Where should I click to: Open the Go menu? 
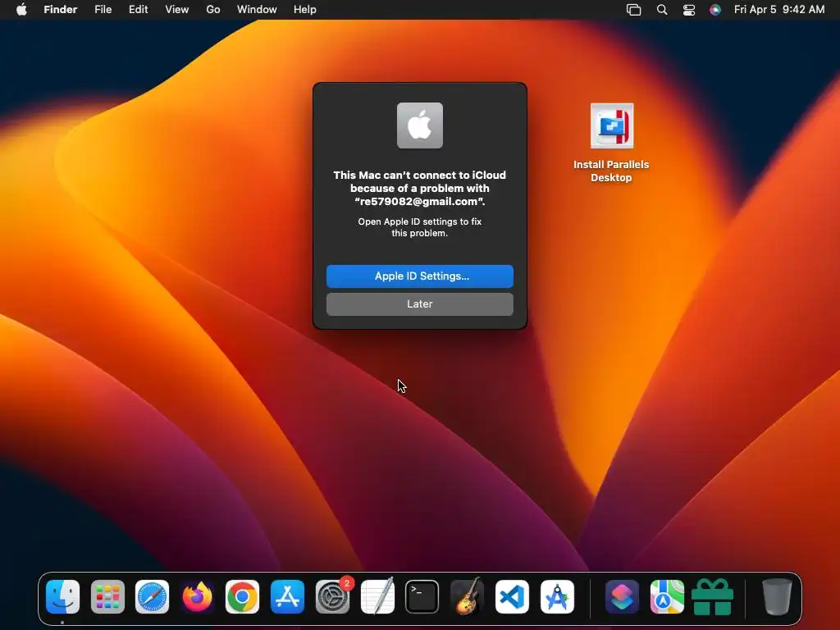(213, 10)
